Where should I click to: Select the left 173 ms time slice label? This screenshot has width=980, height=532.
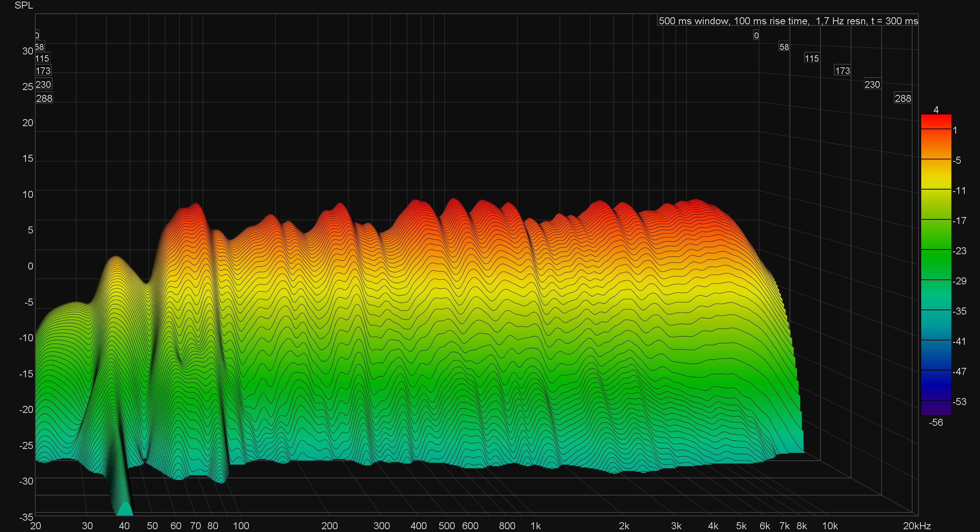(x=43, y=71)
